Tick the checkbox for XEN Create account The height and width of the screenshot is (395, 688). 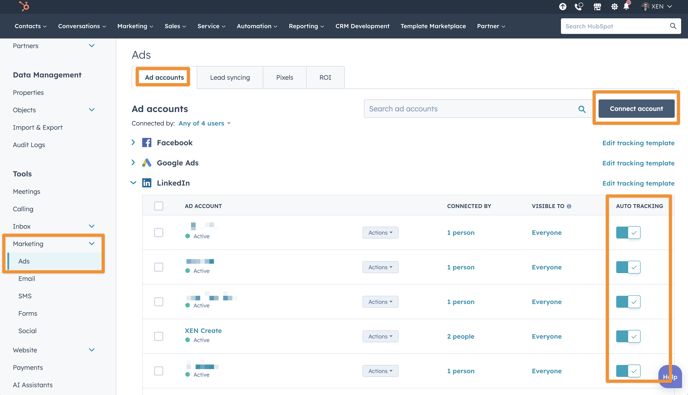158,336
